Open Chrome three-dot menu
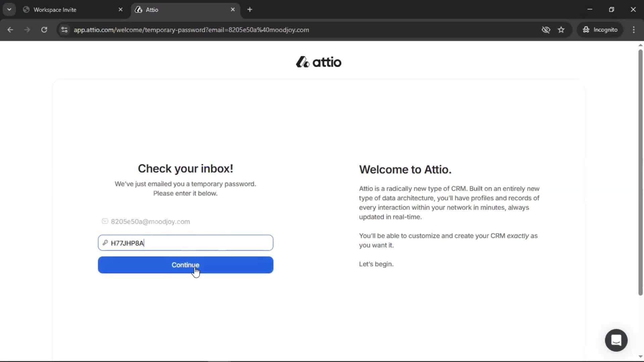This screenshot has width=644, height=362. coord(634,30)
